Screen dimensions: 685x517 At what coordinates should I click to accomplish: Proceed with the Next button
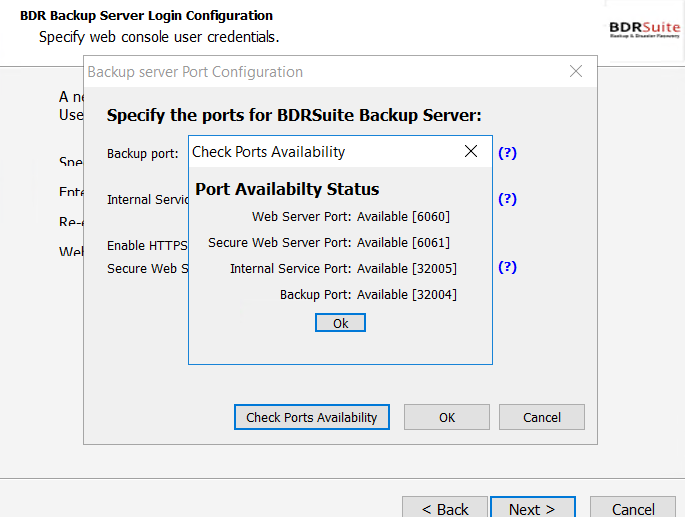tap(533, 508)
